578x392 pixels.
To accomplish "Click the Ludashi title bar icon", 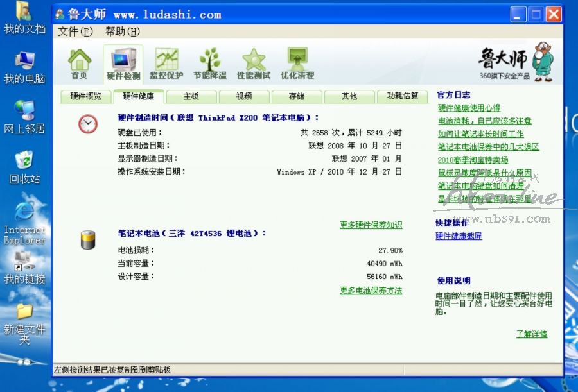I will (60, 14).
